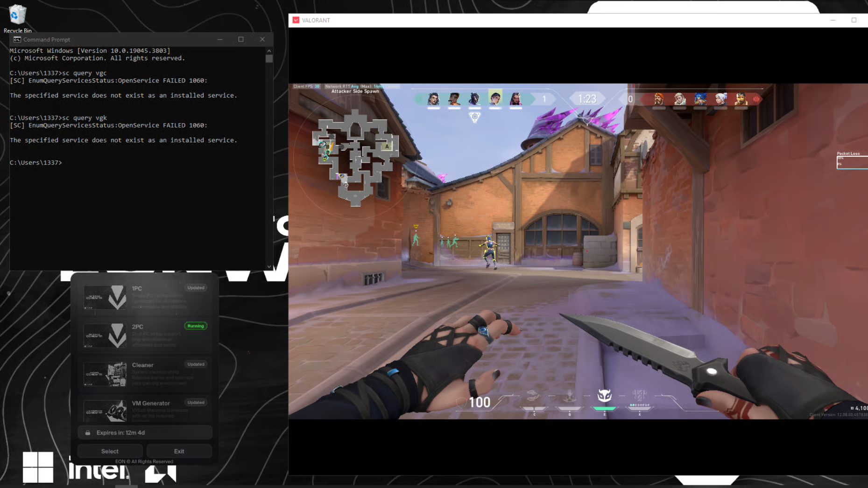Click the Command Prompt scrollbar thumb
868x488 pixels.
(x=269, y=59)
